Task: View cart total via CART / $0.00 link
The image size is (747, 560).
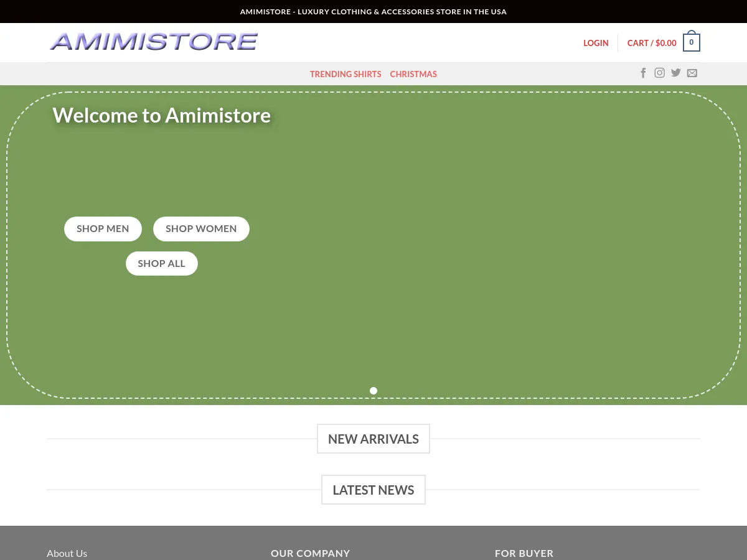Action: [x=652, y=43]
